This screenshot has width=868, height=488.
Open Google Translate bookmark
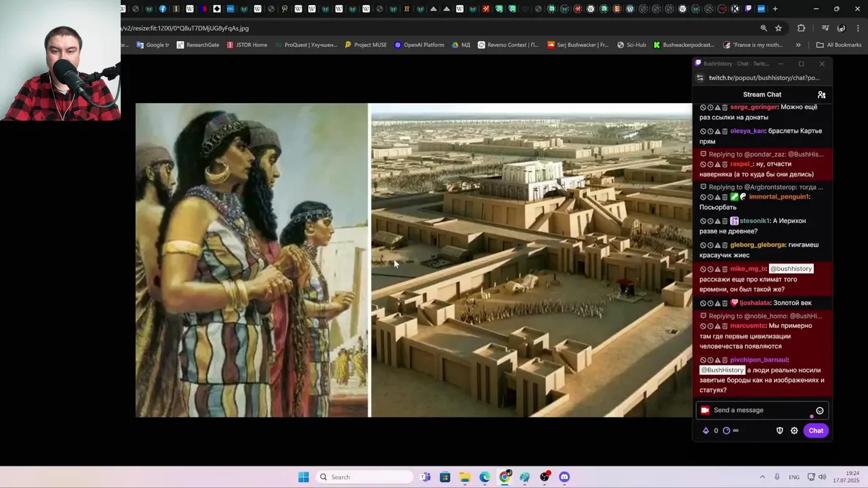(x=153, y=45)
